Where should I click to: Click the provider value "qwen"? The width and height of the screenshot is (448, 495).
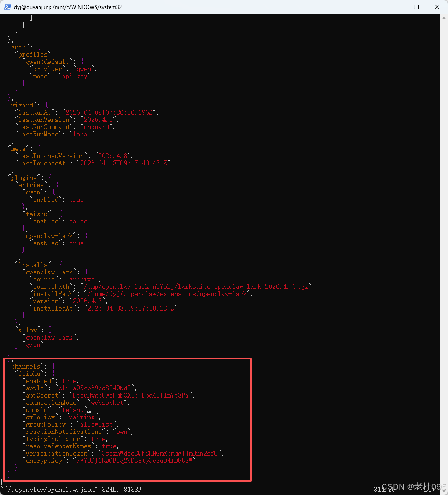[84, 69]
